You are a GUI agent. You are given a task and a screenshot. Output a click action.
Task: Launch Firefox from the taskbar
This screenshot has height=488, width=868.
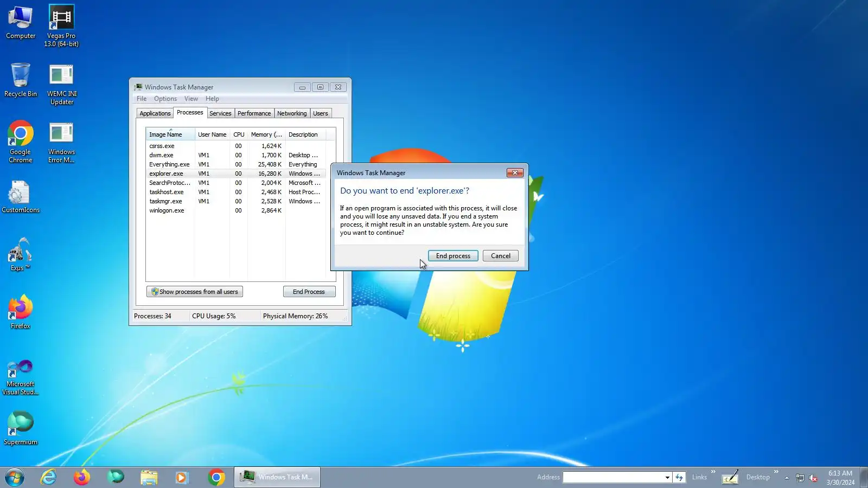click(82, 477)
